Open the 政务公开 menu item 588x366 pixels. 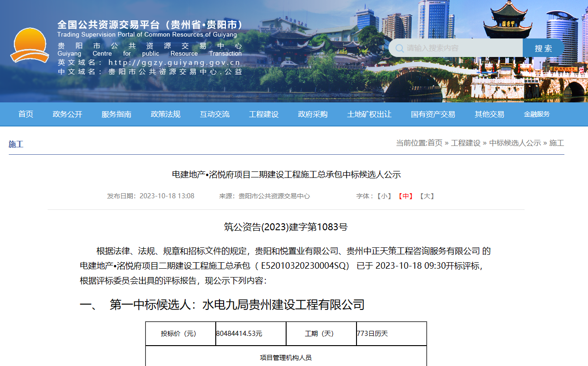67,114
